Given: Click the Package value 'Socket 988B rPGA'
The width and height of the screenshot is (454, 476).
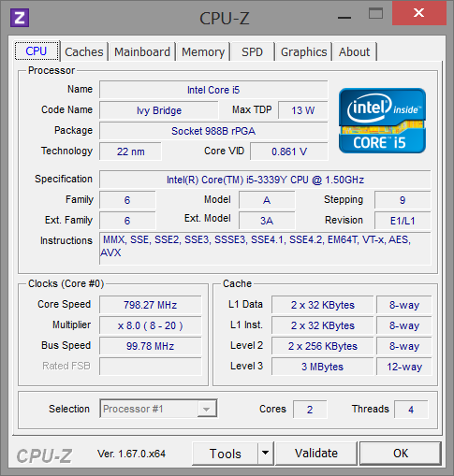Looking at the screenshot, I should pos(213,131).
